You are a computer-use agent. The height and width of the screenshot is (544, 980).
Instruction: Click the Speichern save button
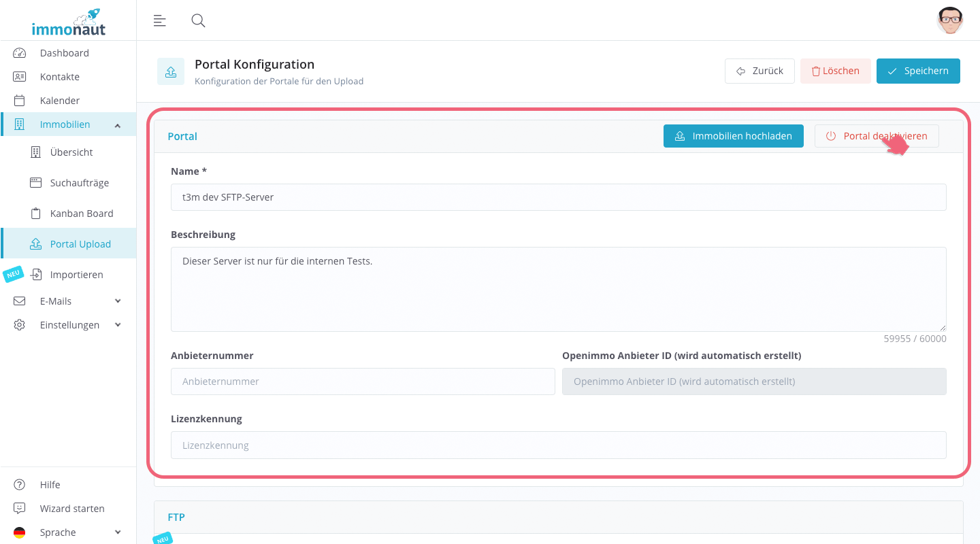click(x=917, y=71)
